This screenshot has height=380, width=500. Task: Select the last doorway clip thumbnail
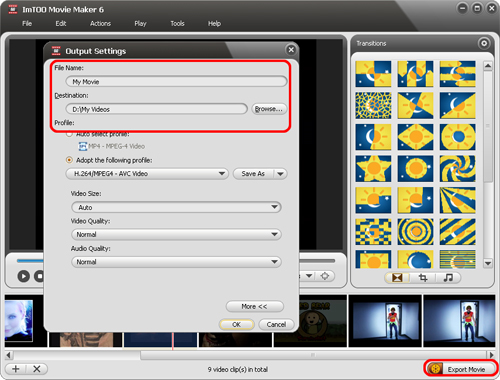tap(459, 320)
